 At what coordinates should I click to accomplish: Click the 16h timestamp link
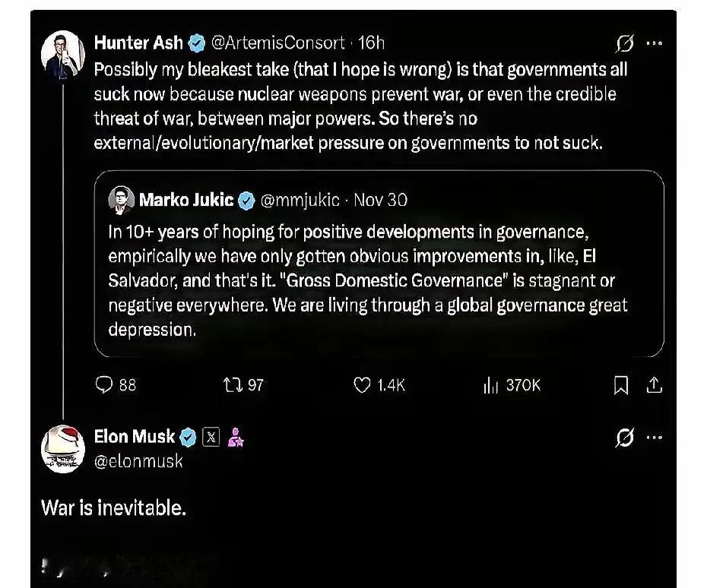point(371,43)
